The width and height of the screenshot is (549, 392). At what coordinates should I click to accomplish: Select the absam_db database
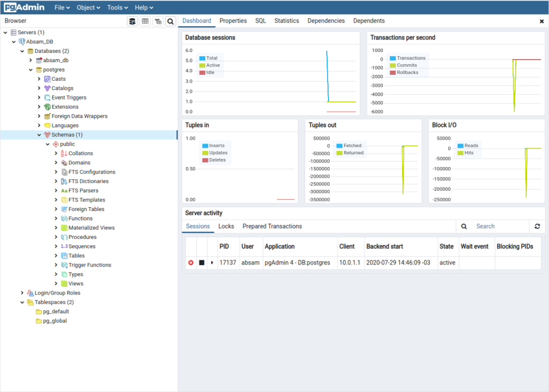click(x=55, y=61)
